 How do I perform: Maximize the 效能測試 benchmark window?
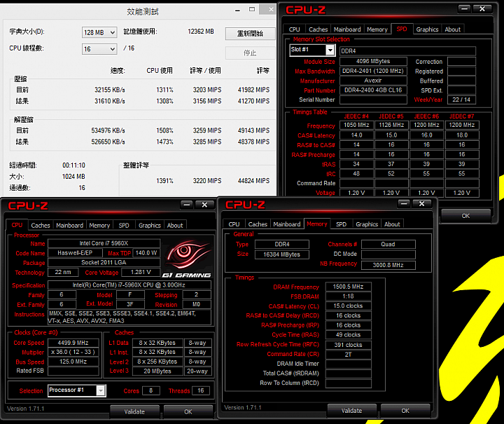(252, 9)
